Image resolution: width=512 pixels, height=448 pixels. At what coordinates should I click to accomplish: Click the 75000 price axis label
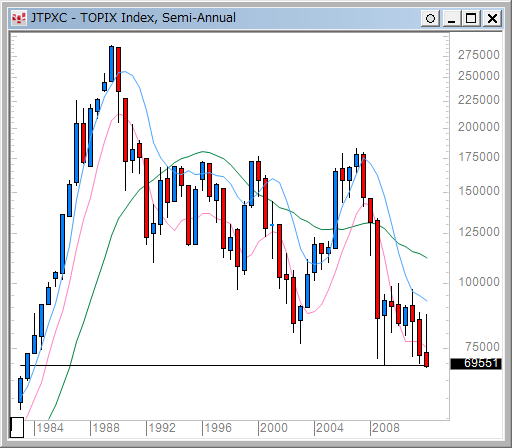482,347
